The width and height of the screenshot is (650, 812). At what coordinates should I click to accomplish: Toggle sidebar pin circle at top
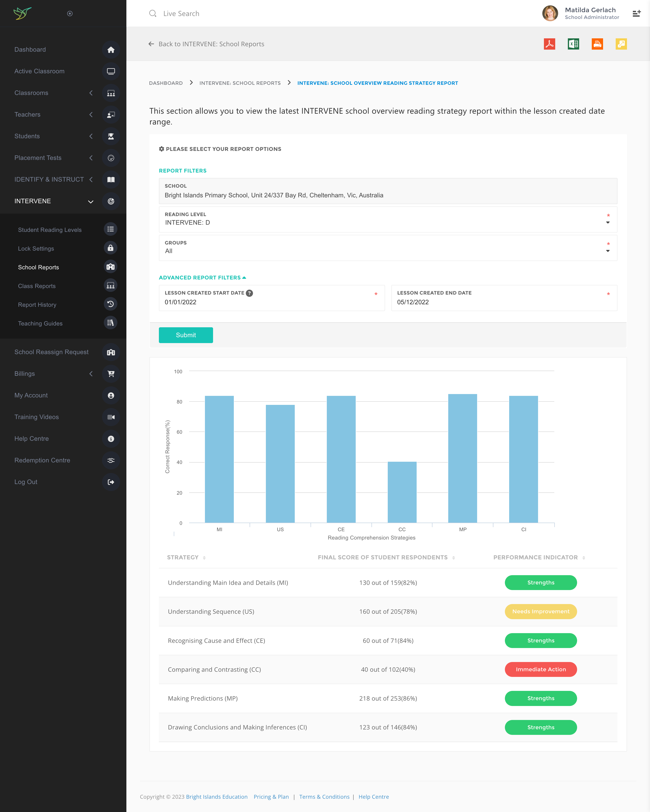pos(70,14)
